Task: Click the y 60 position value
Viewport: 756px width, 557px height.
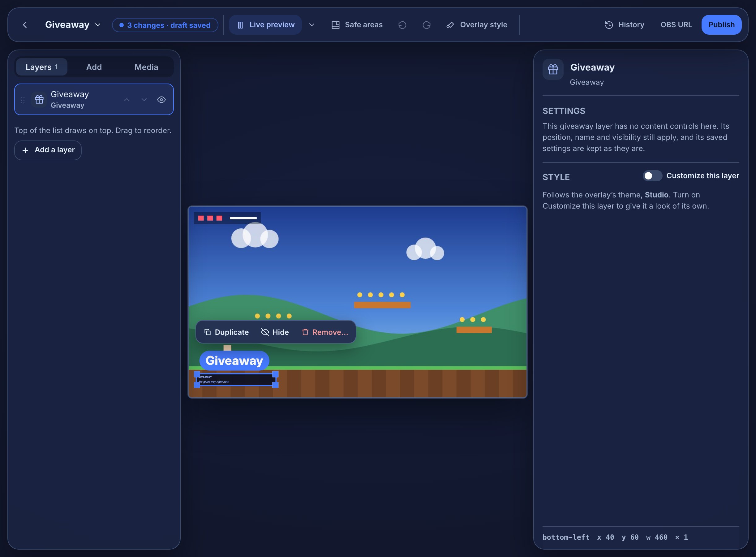Action: pyautogui.click(x=630, y=538)
